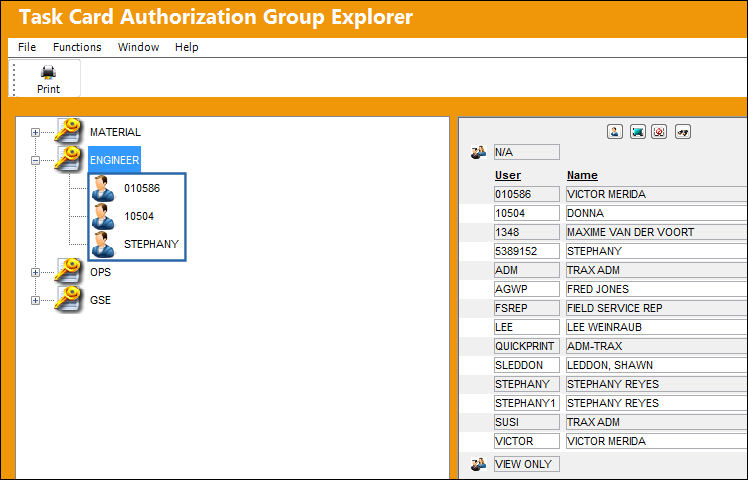The height and width of the screenshot is (480, 748).
Task: Click the people group icon beside VIEW ONLY
Action: (x=478, y=464)
